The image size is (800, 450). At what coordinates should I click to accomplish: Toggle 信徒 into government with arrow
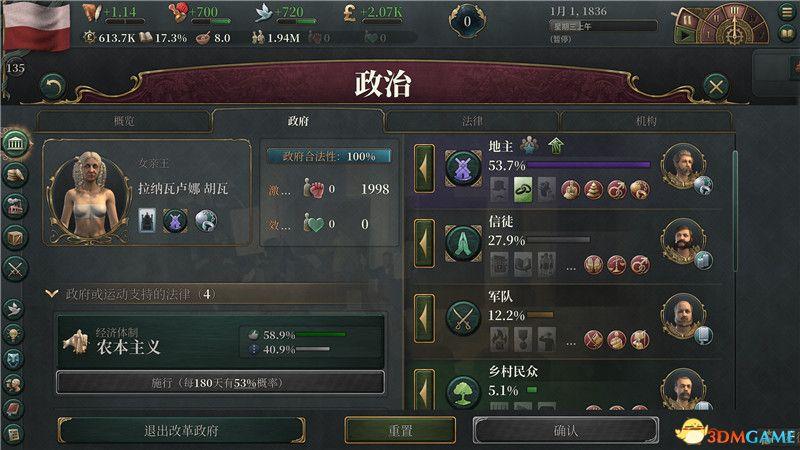pos(424,243)
